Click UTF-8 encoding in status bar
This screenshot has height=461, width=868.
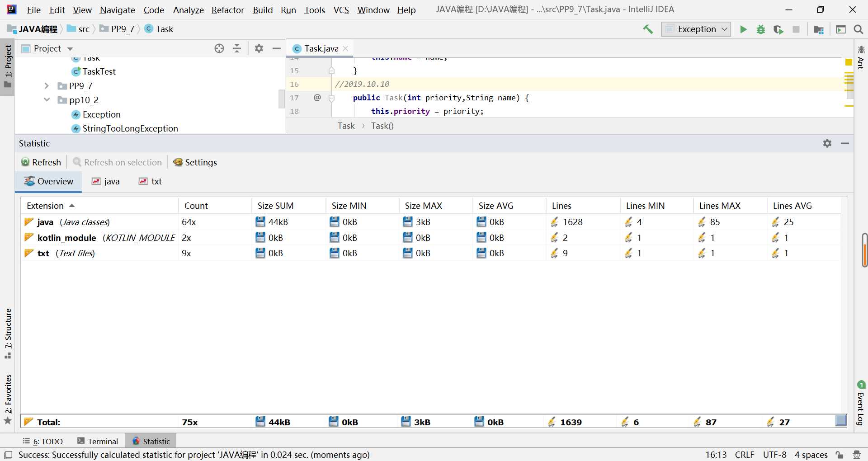point(775,455)
